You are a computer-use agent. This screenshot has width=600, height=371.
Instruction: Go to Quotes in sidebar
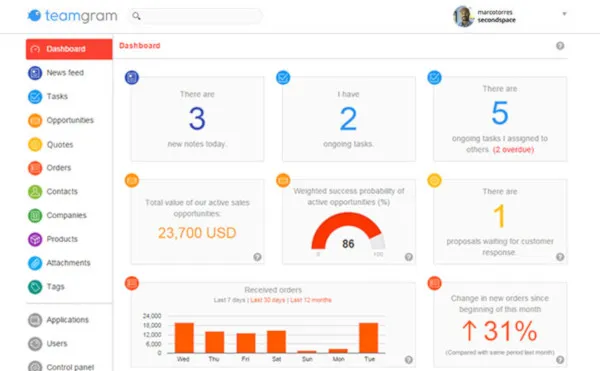(x=60, y=145)
